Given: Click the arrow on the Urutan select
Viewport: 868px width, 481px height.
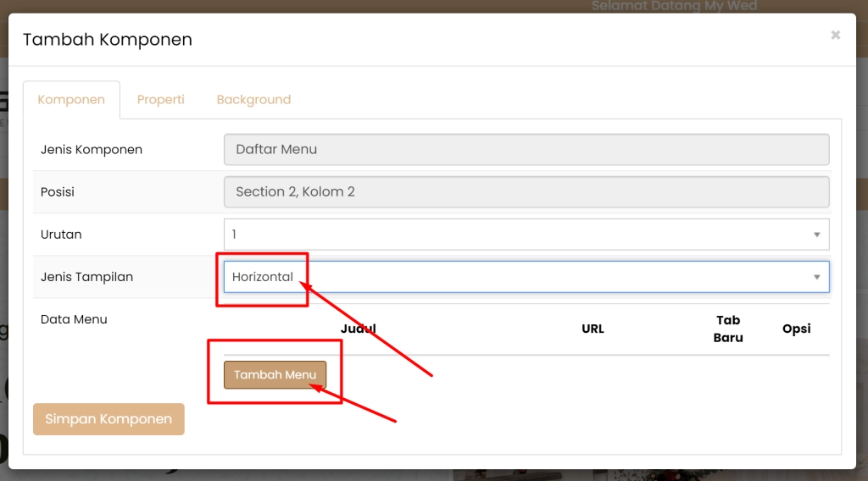Looking at the screenshot, I should coord(816,235).
